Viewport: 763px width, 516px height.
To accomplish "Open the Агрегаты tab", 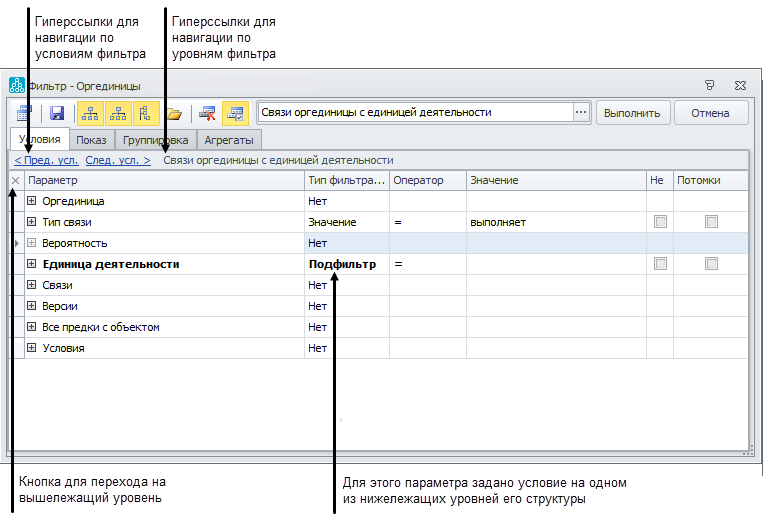I will pyautogui.click(x=229, y=140).
